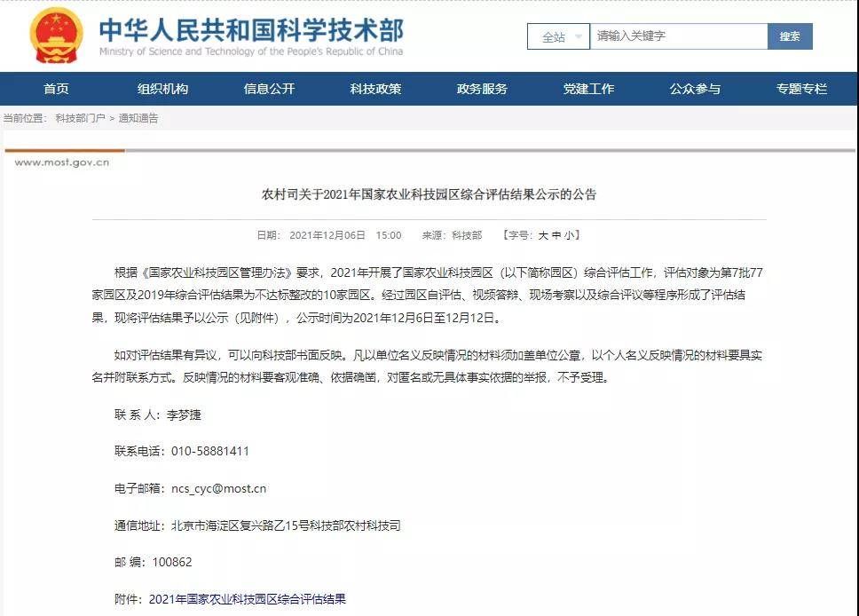Click the national emblem logo
Screen dimensions: 859x616
click(57, 36)
